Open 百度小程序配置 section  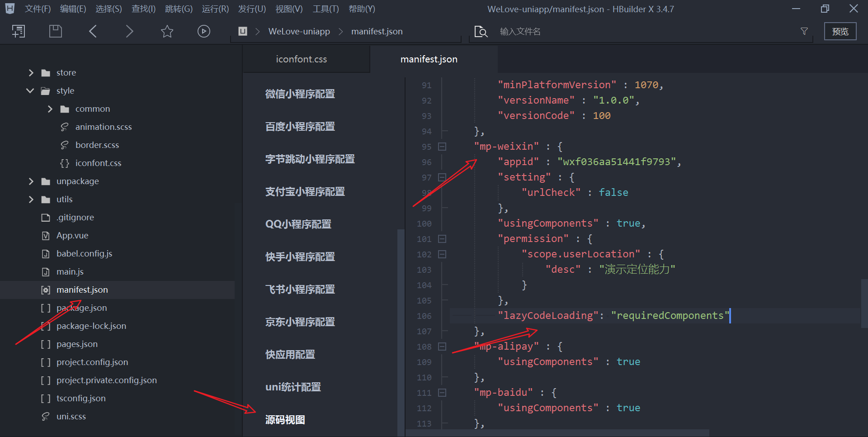click(x=300, y=127)
